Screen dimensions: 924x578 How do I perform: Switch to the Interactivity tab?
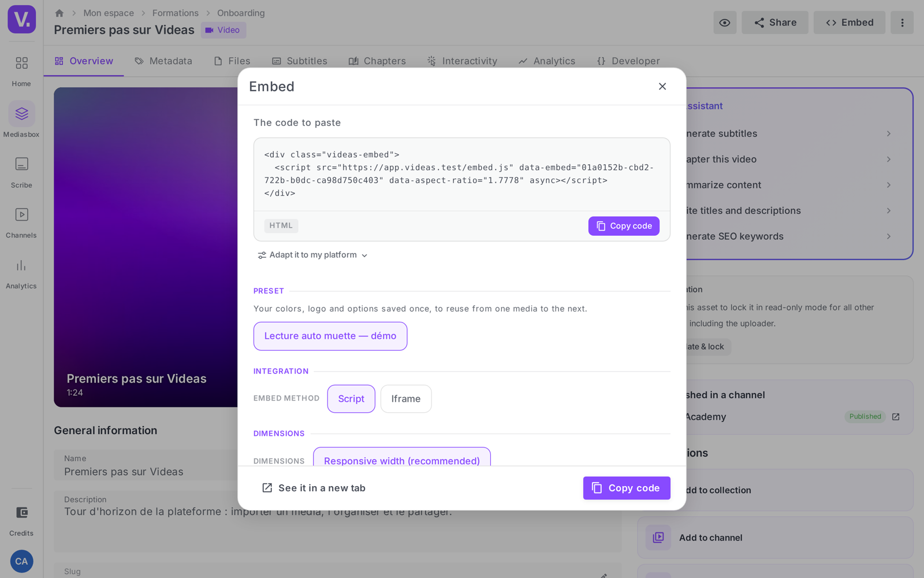462,61
